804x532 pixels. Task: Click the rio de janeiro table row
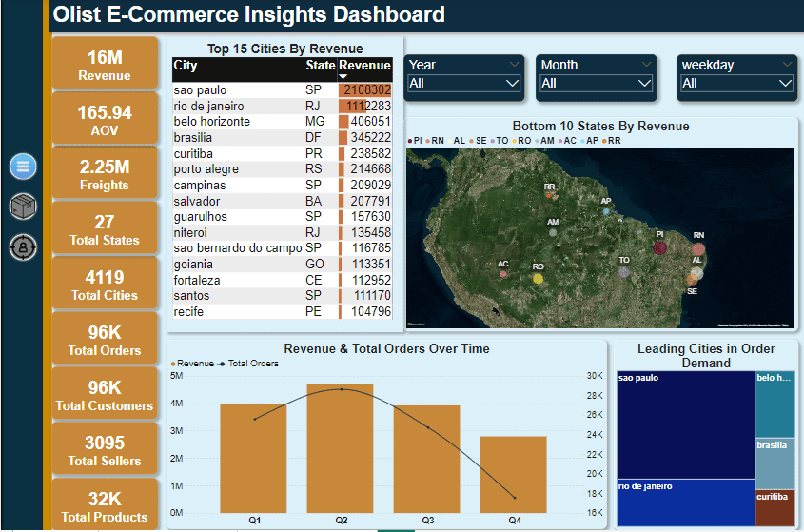point(283,107)
